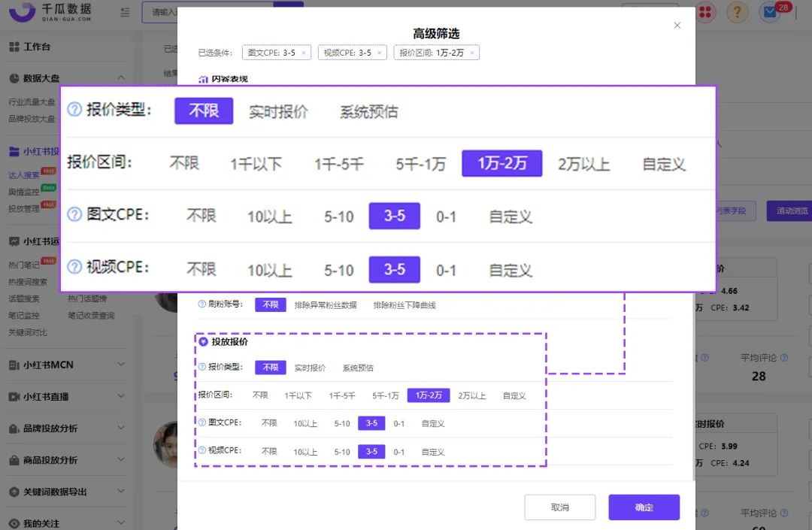
Task: Click the orange question mark help icon
Action: [x=738, y=12]
